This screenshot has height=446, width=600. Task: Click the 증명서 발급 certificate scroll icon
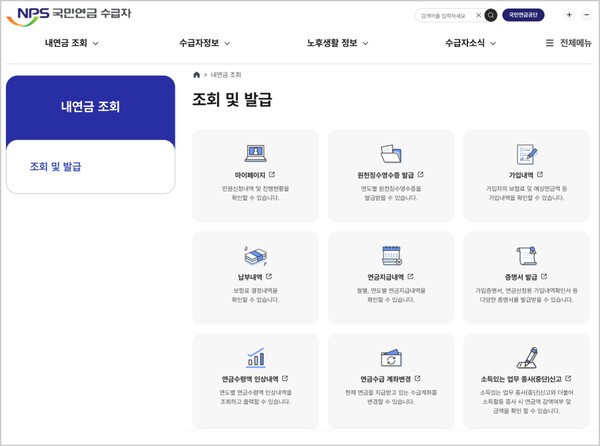click(527, 256)
